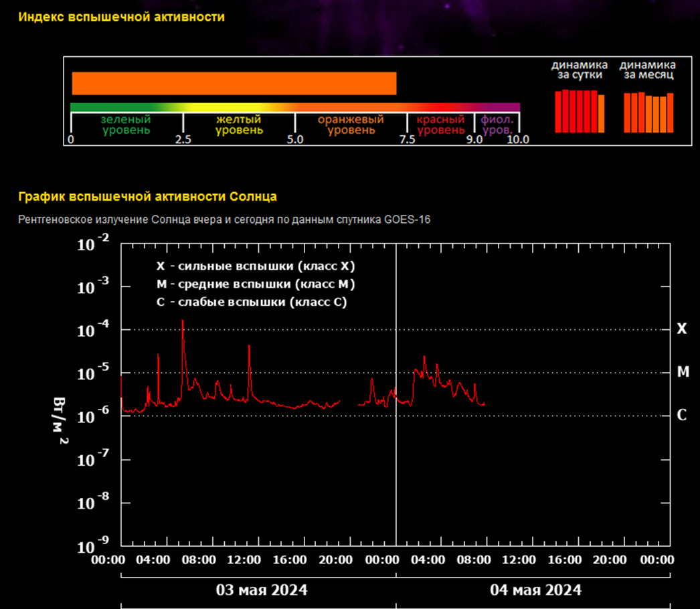
Task: Click the orange flare activity index bar
Action: [x=234, y=84]
